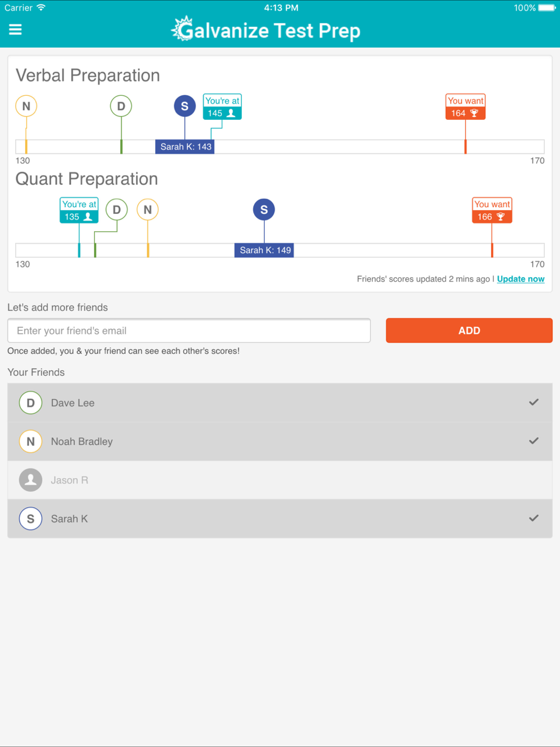560x747 pixels.
Task: Click the Quant 'You're at 135' badge
Action: tap(79, 210)
